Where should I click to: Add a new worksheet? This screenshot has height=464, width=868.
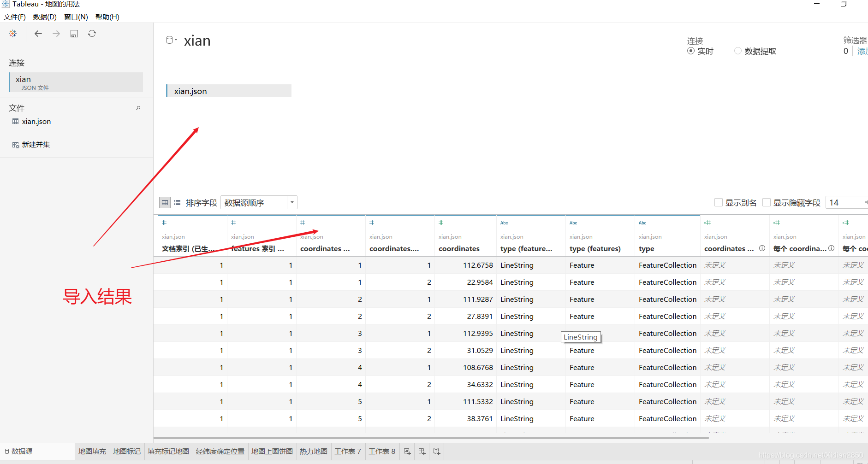tap(407, 452)
